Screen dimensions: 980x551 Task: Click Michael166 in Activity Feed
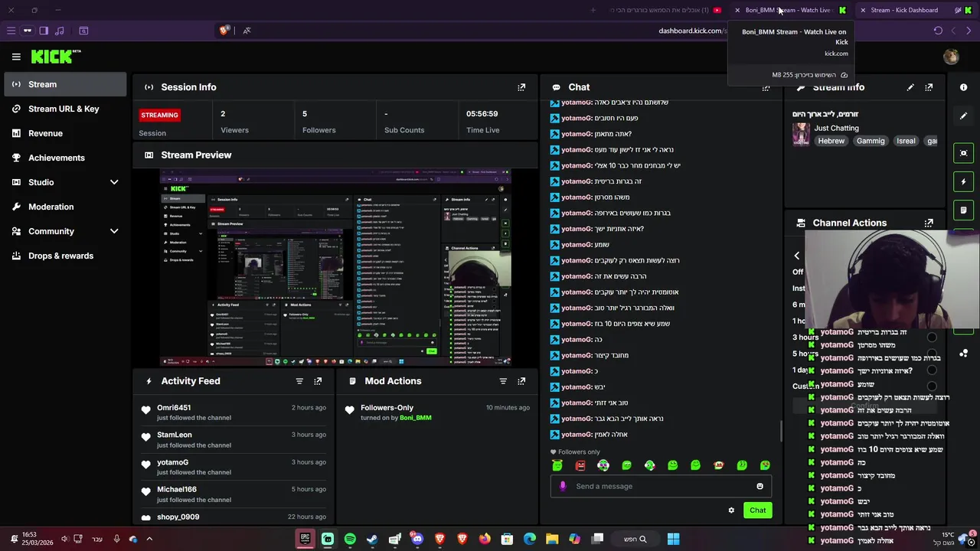click(x=177, y=489)
